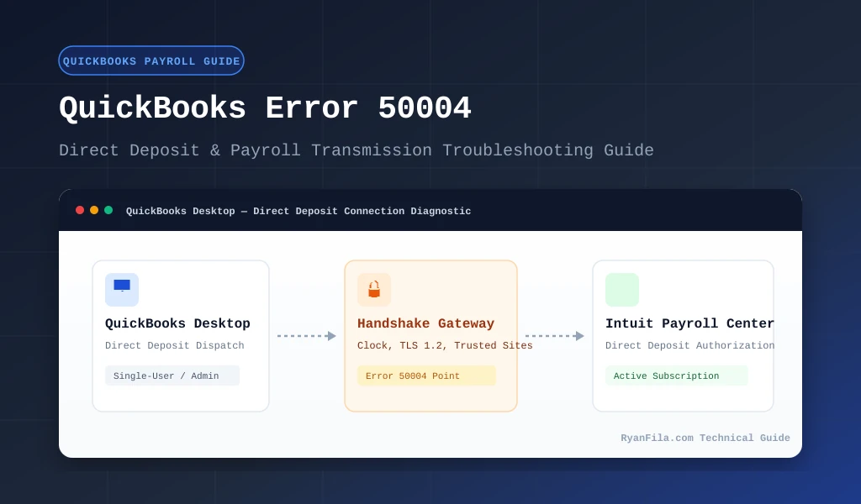Select the Error 50004 Point tag
The image size is (861, 504).
click(x=426, y=375)
